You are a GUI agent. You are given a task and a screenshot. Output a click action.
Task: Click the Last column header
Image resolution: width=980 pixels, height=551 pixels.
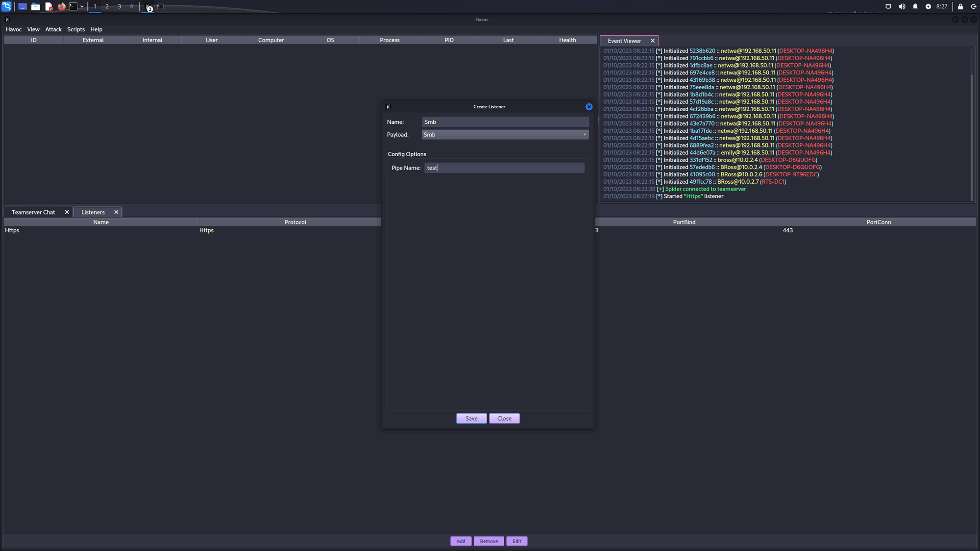508,40
